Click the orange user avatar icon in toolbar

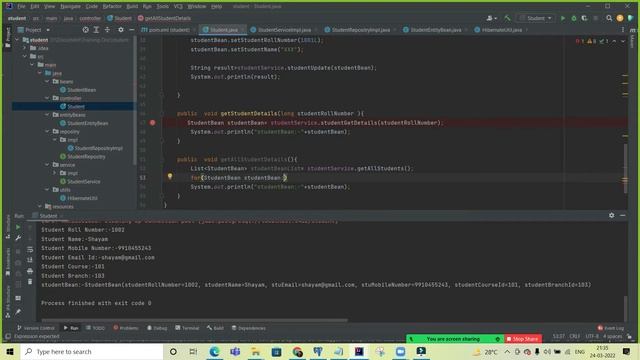pyautogui.click(x=620, y=18)
